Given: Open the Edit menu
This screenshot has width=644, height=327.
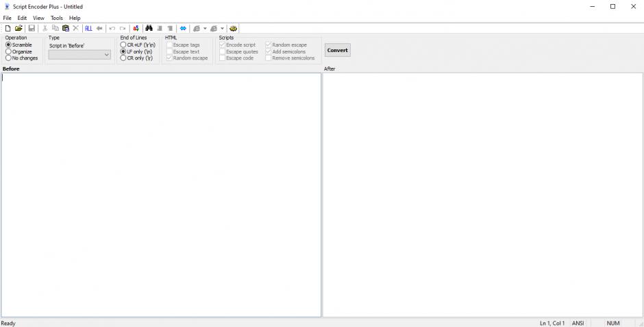Looking at the screenshot, I should [x=23, y=18].
